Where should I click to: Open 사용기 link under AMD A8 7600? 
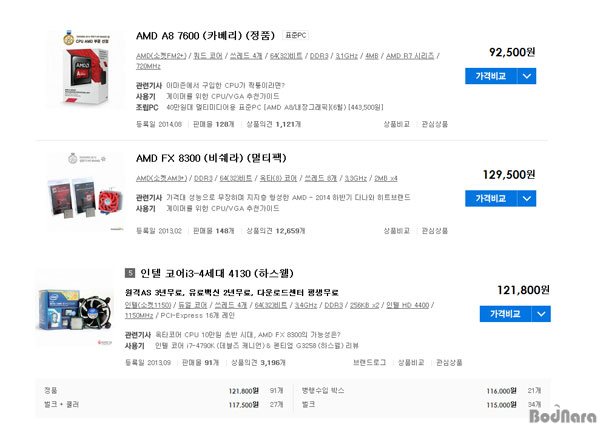click(x=223, y=96)
